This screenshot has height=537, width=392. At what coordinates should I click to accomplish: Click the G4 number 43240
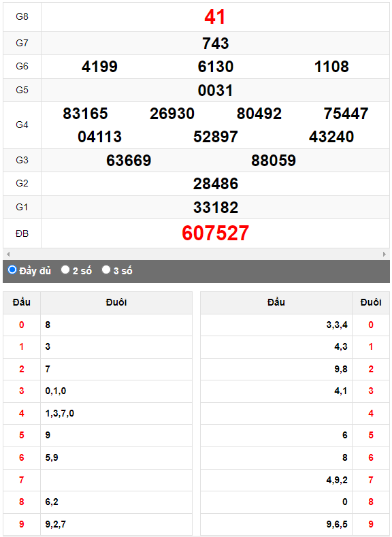(x=331, y=137)
